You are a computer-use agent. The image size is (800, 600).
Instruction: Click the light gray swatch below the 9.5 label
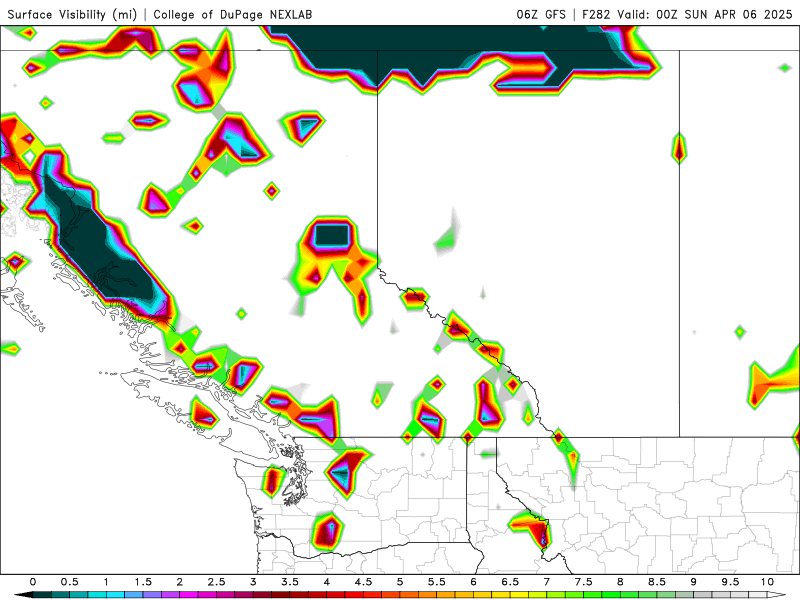(x=740, y=595)
